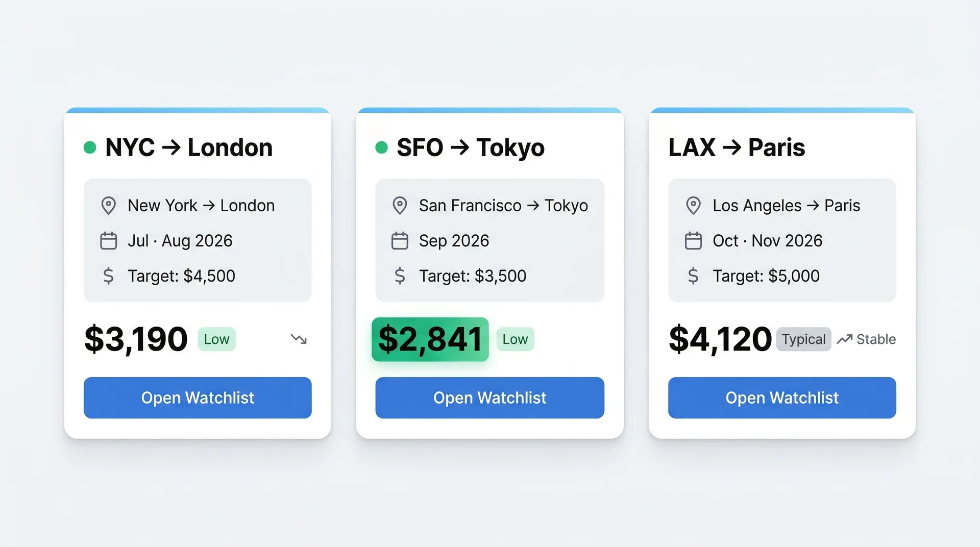Select the calendar icon for Sep 2026
The width and height of the screenshot is (980, 547).
400,240
